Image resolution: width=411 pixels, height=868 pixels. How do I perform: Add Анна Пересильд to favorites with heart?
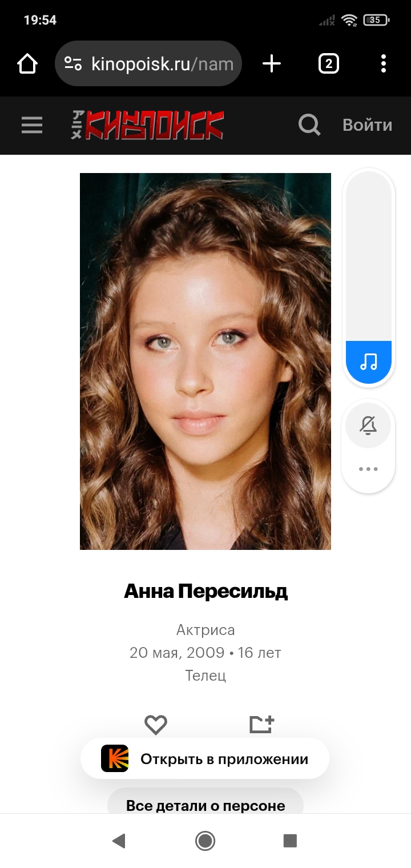155,725
